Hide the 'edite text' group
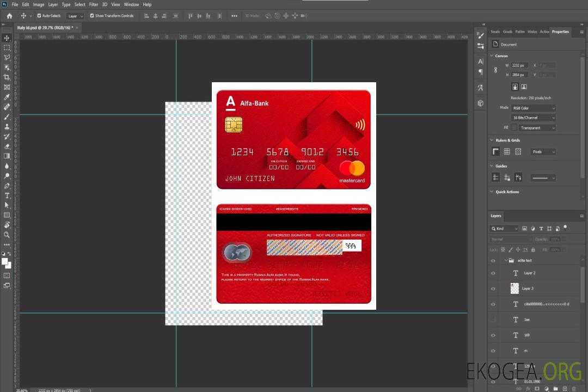This screenshot has height=392, width=588. [x=493, y=260]
